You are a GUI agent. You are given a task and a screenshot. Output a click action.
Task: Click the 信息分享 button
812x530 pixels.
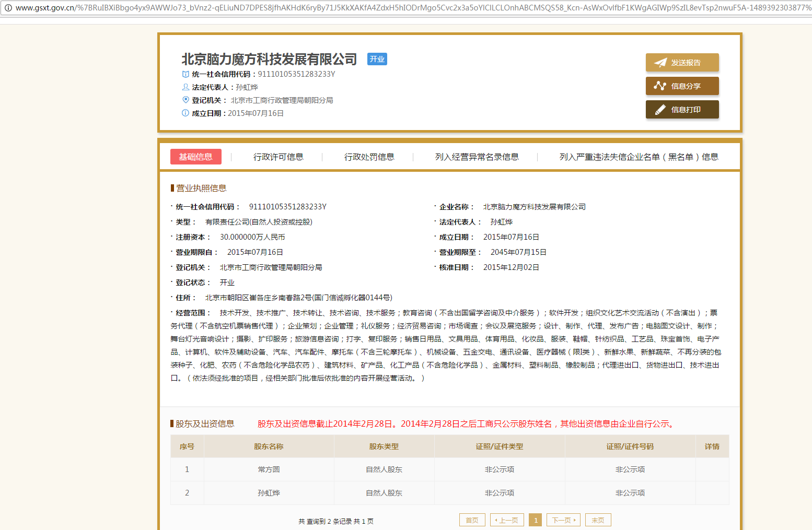click(x=682, y=86)
